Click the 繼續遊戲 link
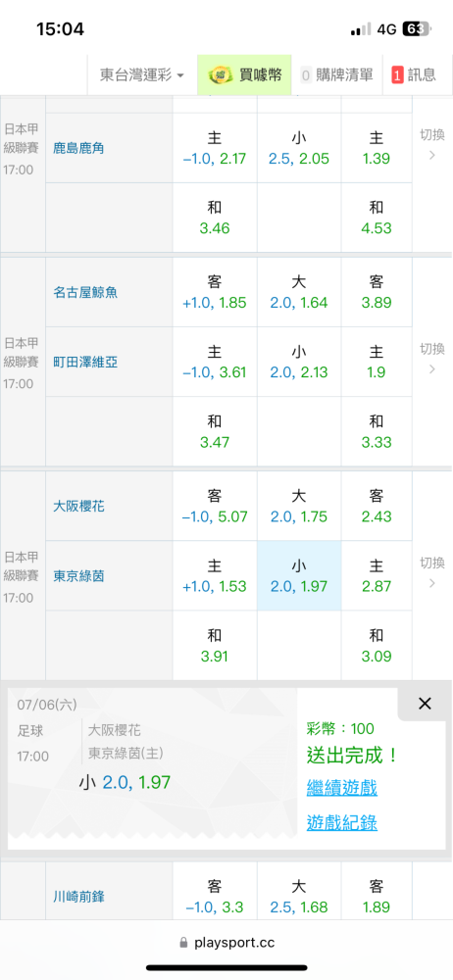Image resolution: width=453 pixels, height=980 pixels. (341, 788)
